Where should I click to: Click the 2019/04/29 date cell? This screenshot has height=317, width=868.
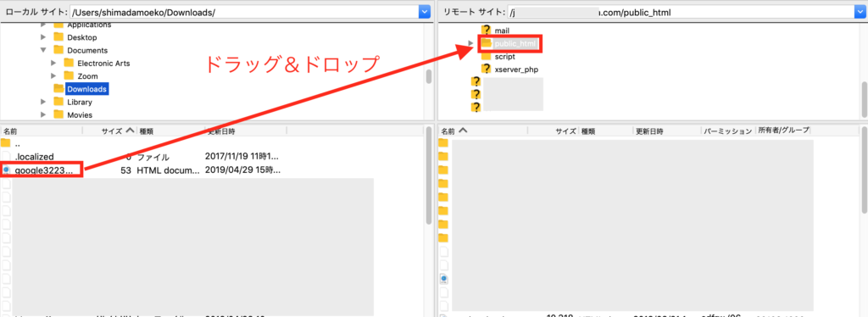[242, 170]
